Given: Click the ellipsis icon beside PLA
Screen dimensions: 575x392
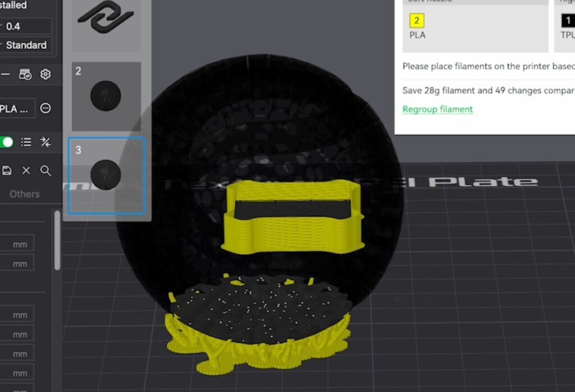Looking at the screenshot, I should pos(45,108).
